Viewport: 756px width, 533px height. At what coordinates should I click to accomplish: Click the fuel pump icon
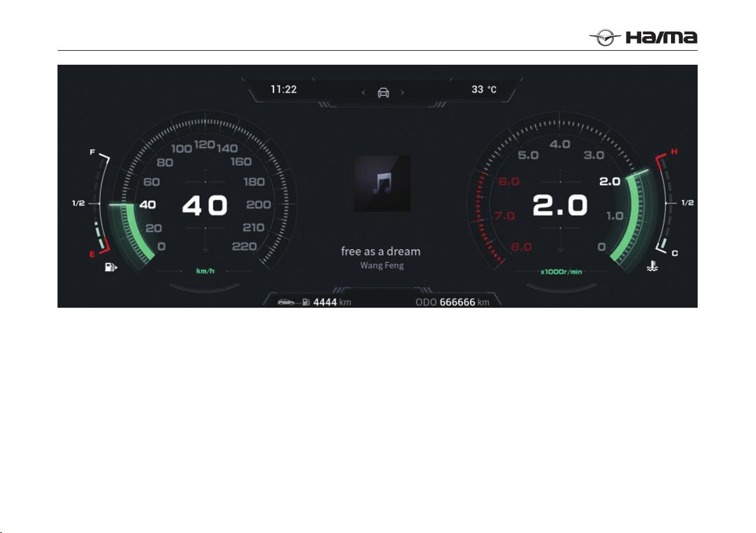pyautogui.click(x=111, y=267)
